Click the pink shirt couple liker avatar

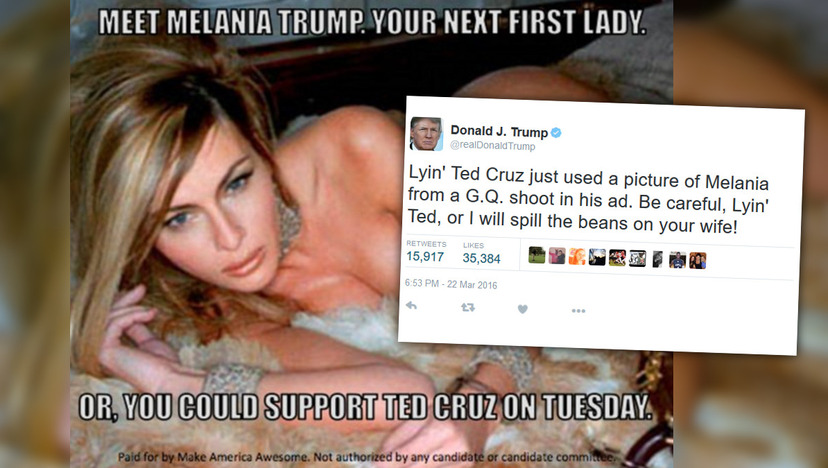click(557, 256)
